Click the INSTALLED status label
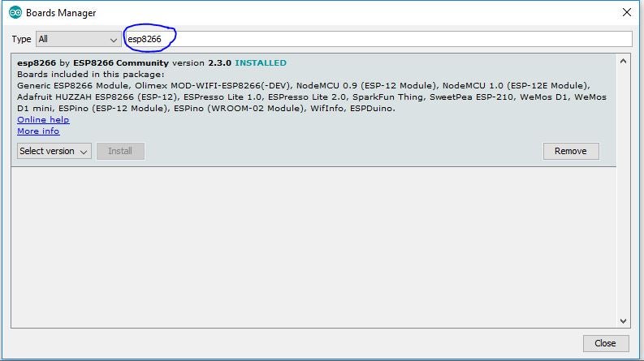Viewport: 644px width, 361px height. (260, 62)
